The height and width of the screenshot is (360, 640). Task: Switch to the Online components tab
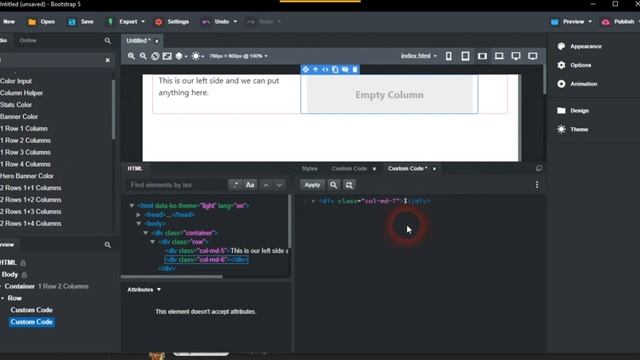(x=28, y=40)
